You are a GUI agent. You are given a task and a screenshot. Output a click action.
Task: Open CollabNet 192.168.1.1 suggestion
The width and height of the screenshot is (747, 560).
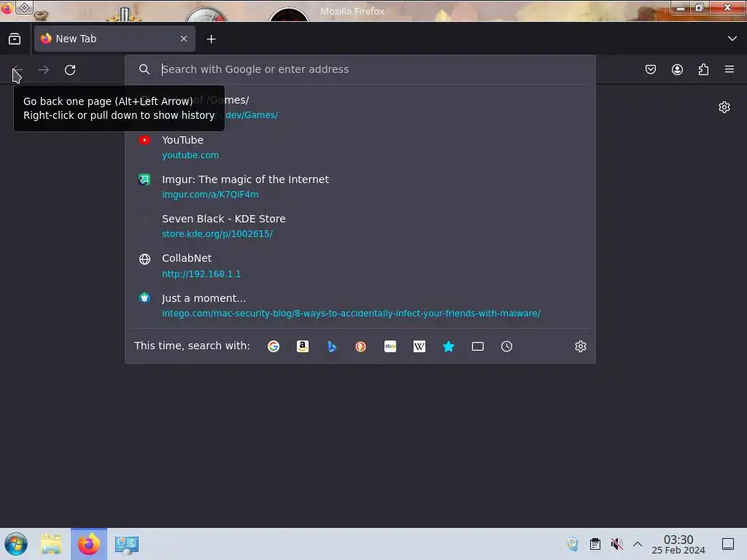[360, 265]
